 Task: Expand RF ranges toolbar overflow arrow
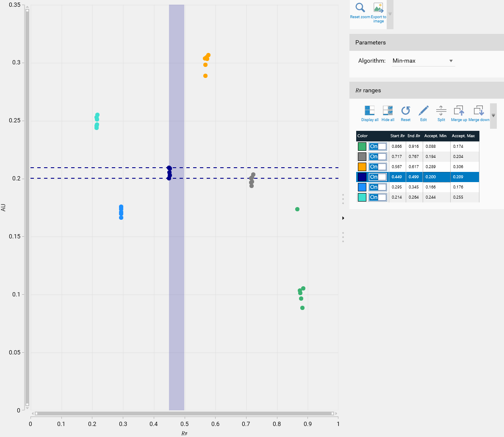click(x=493, y=115)
